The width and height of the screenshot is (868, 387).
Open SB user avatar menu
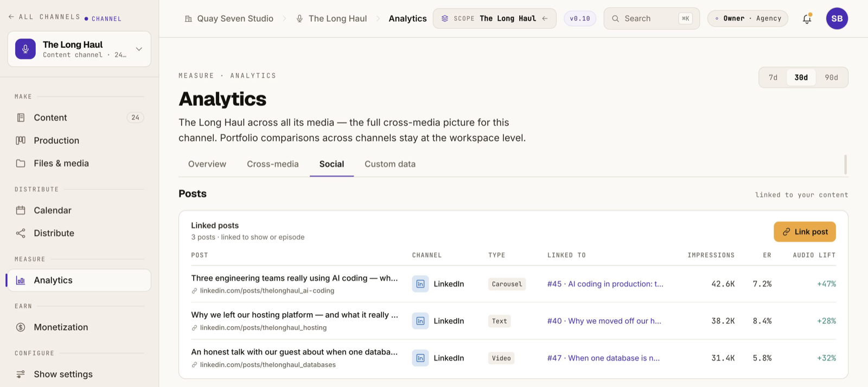[x=837, y=18]
